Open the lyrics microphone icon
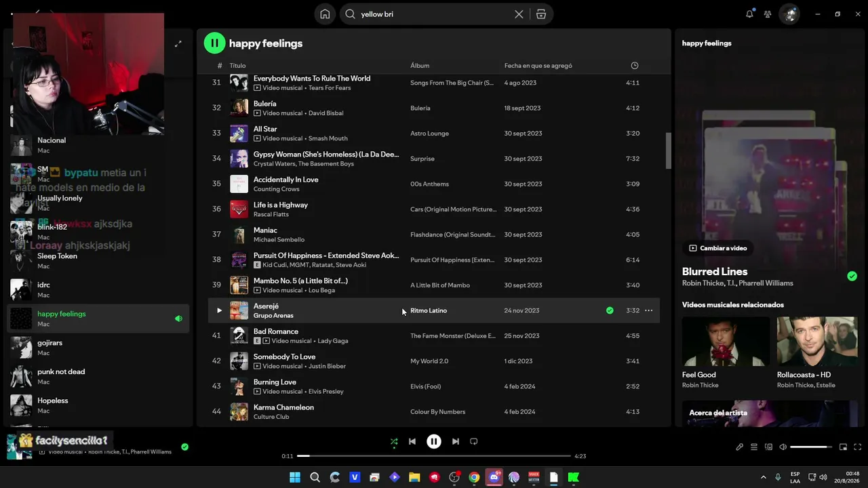Screen dimensions: 868x488 click(739, 447)
